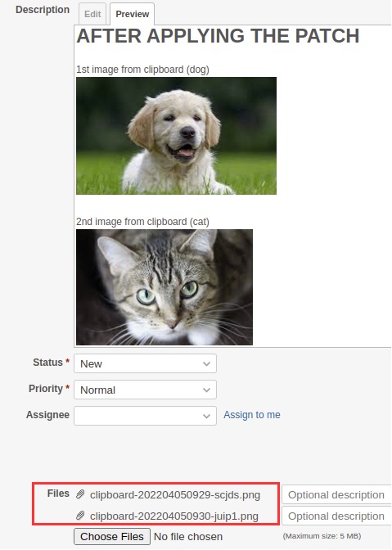Click paperclip icon beside clipboard-202204050930-juip1.png
Viewport: 392px width, 550px height.
click(80, 516)
